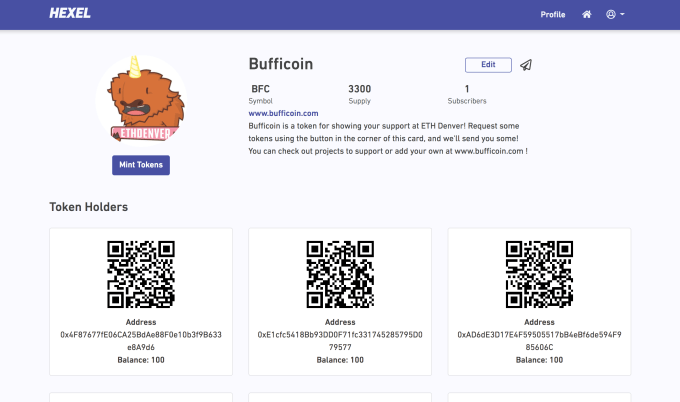This screenshot has width=680, height=402.
Task: Click the Bufficoin title heading
Action: coord(281,64)
